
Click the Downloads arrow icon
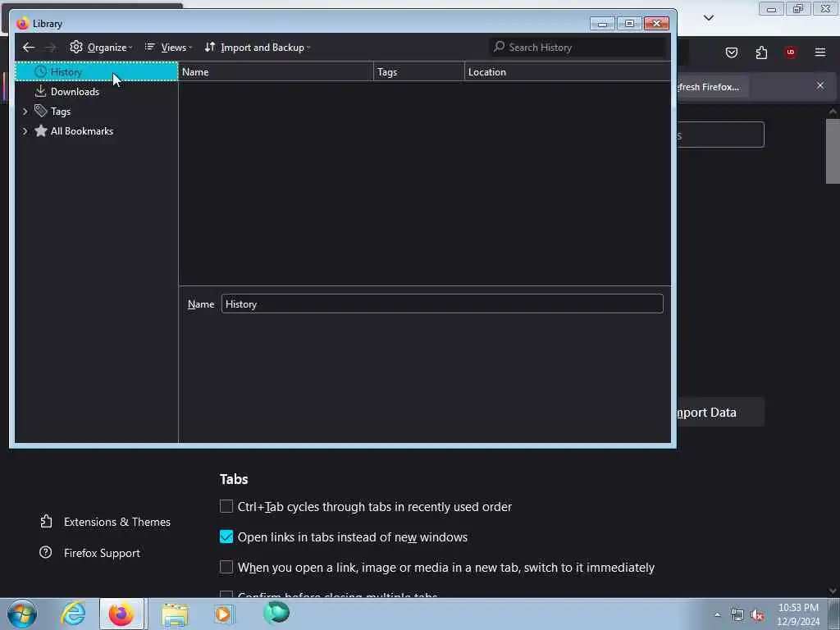pos(41,91)
